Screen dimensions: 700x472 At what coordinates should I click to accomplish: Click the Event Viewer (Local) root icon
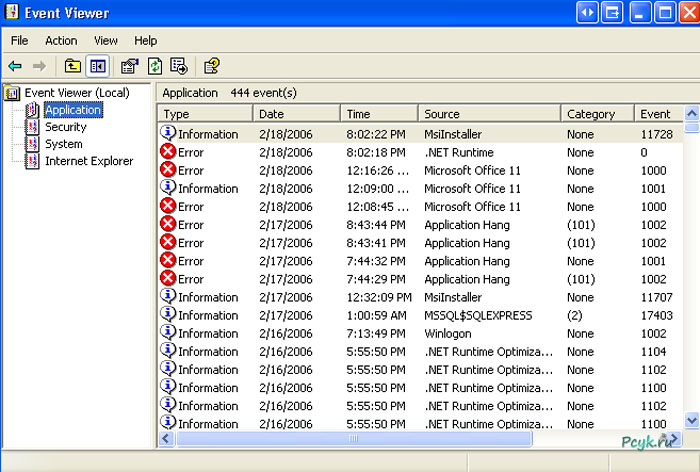tap(12, 93)
